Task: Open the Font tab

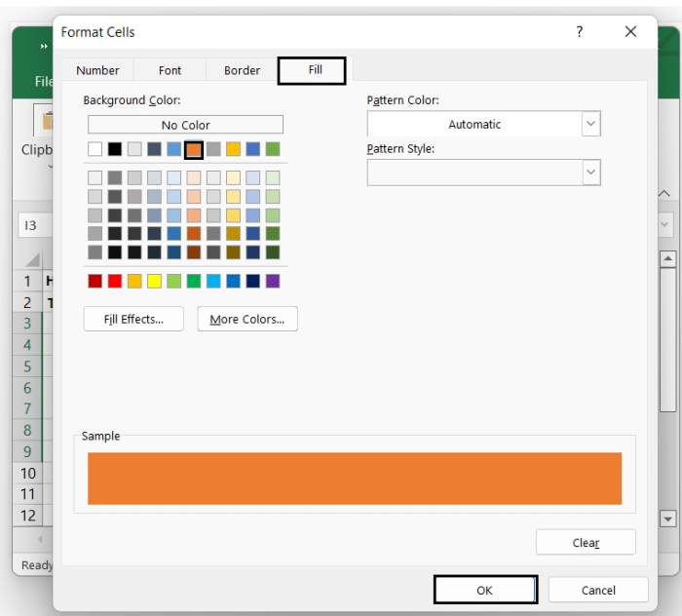Action: pos(170,70)
